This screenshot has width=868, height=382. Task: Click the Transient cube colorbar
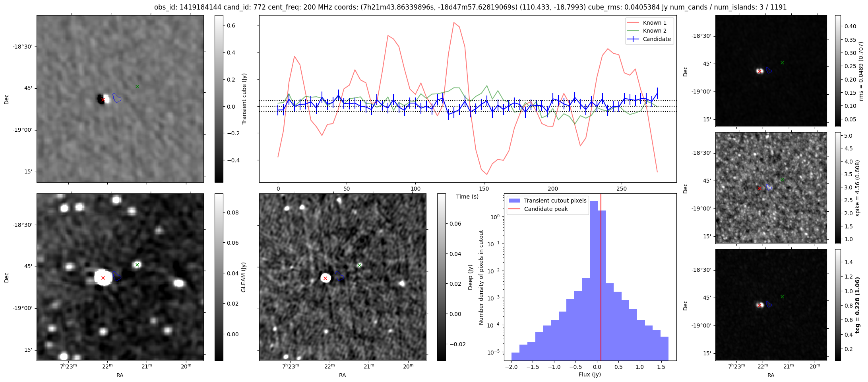click(x=219, y=99)
